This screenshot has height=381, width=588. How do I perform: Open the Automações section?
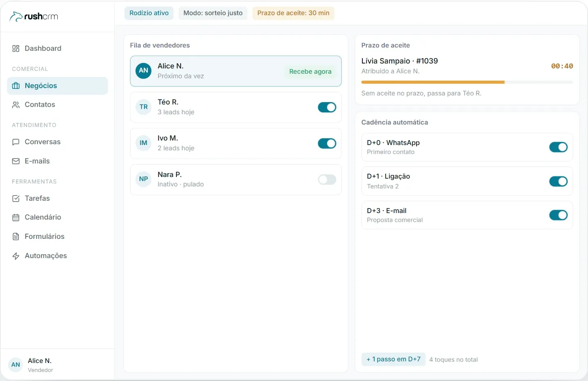point(57,256)
